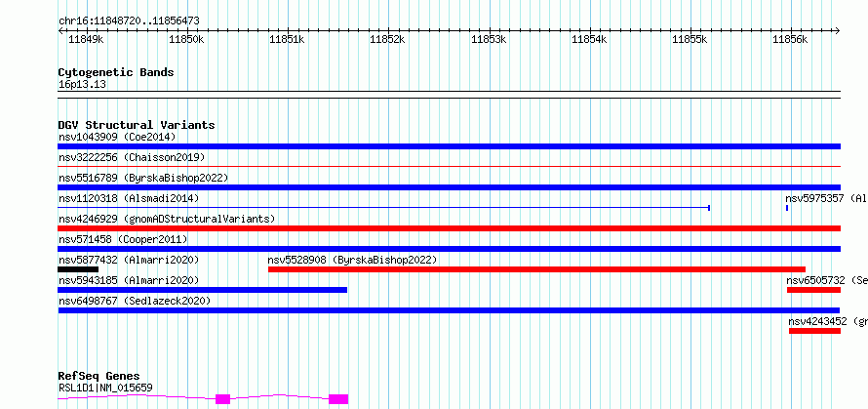868x409 pixels.
Task: Click the 11850k ruler tick label
Action: pos(186,39)
